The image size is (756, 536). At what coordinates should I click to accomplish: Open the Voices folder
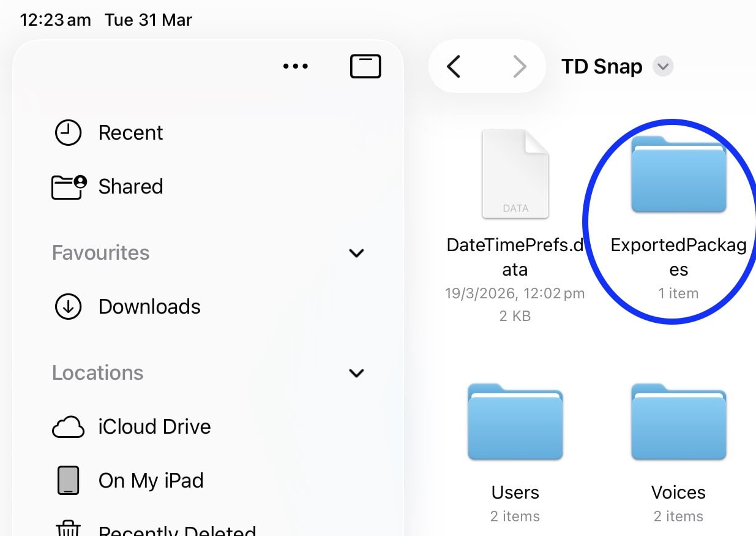coord(678,421)
